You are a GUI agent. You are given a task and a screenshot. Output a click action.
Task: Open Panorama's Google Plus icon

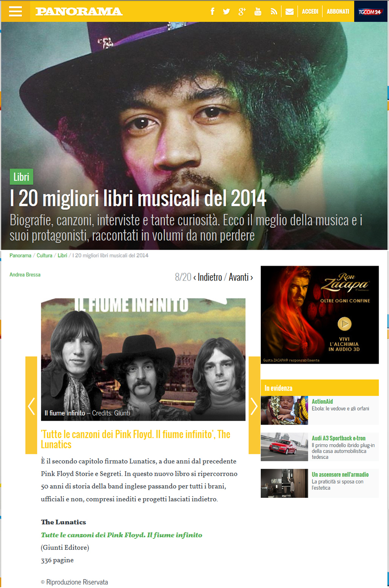[x=242, y=12]
